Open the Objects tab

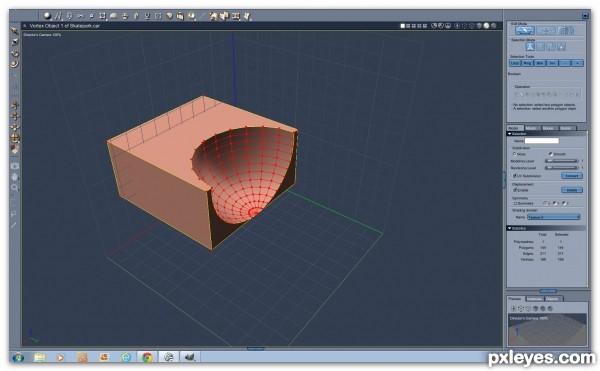pyautogui.click(x=553, y=299)
